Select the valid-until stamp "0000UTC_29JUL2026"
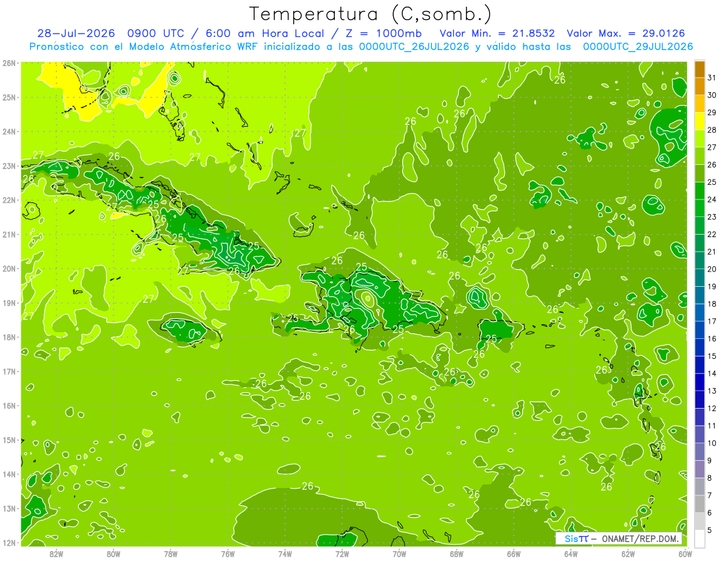Screen dimensions: 728x562 coord(638,47)
